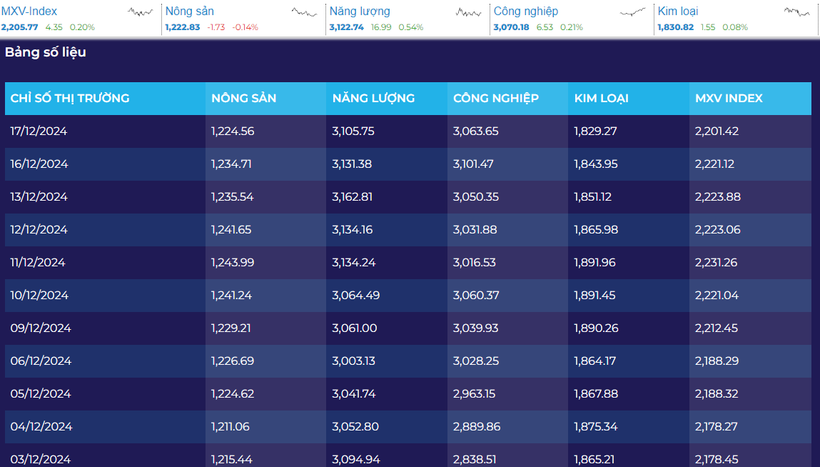Image resolution: width=820 pixels, height=467 pixels.
Task: Sort by the NĂNG LƯỢNG column header
Action: (x=372, y=98)
